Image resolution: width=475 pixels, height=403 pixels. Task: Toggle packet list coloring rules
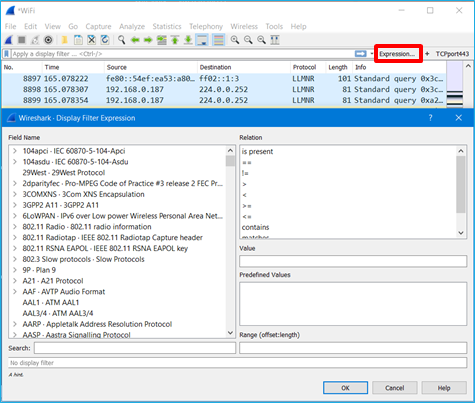pos(218,40)
